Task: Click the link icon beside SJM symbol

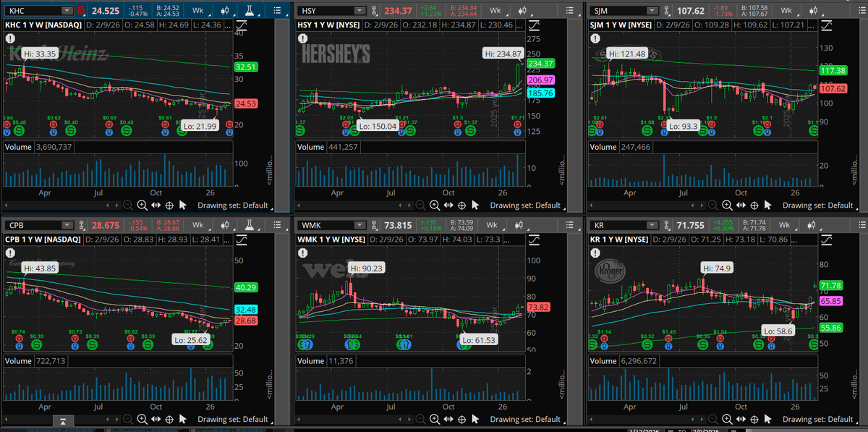Action: [666, 11]
